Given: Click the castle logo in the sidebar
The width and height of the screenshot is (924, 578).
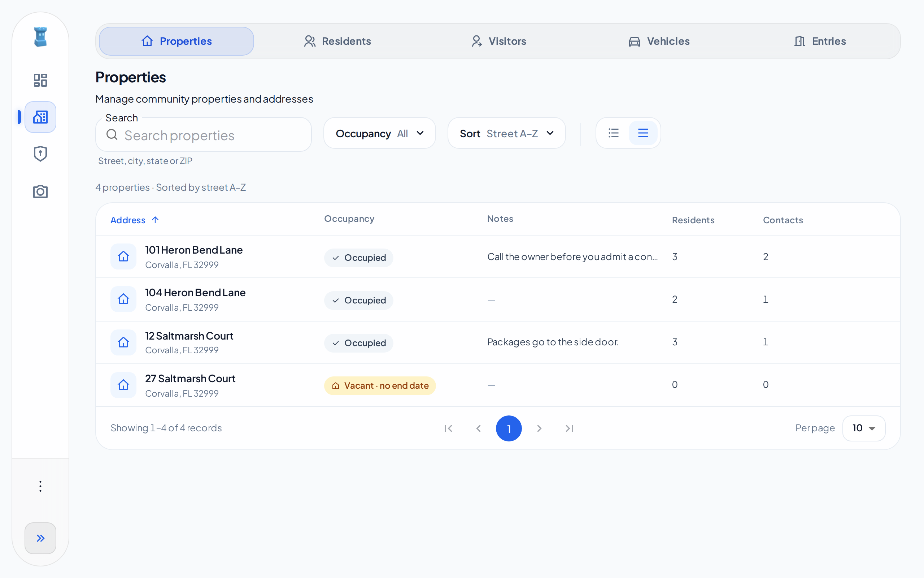Looking at the screenshot, I should pyautogui.click(x=40, y=37).
